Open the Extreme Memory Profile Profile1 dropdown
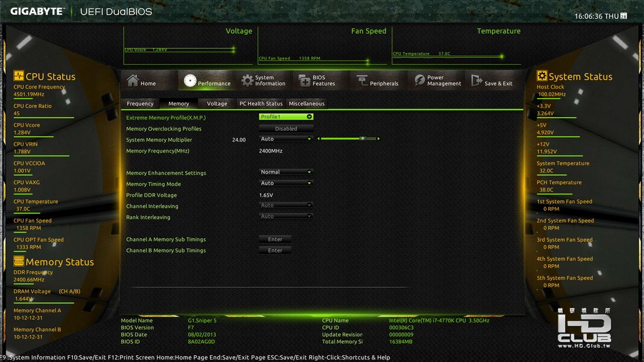This screenshot has width=644, height=362. click(286, 117)
